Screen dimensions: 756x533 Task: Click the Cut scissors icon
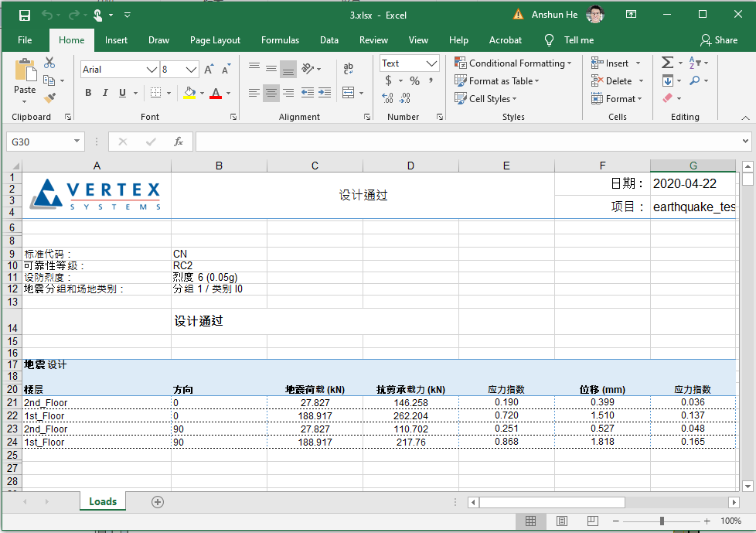pos(49,63)
